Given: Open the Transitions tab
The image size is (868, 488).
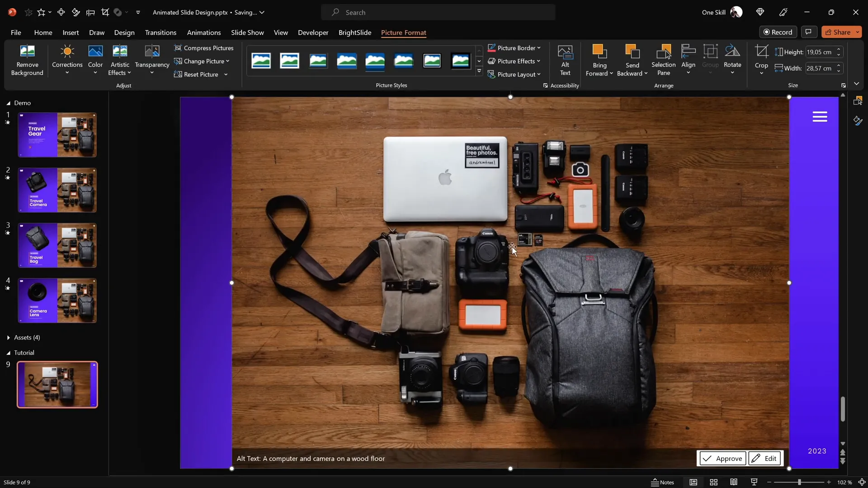Looking at the screenshot, I should pos(160,33).
